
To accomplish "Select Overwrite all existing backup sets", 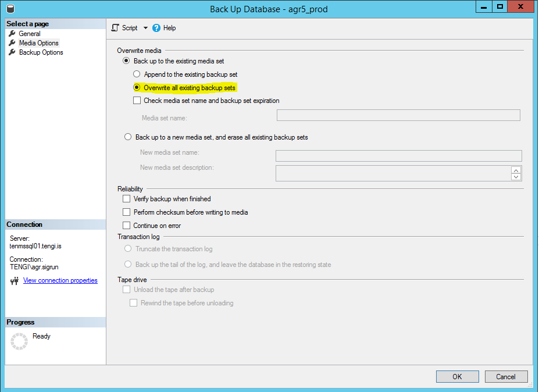I will coord(137,87).
